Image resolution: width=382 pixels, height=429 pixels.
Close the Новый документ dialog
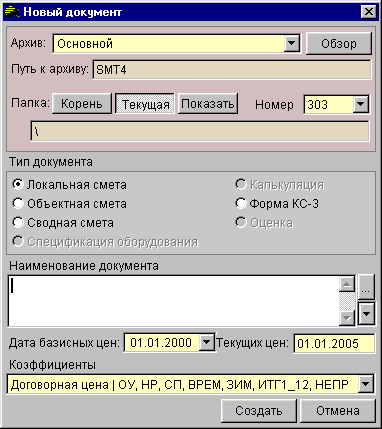click(x=369, y=12)
